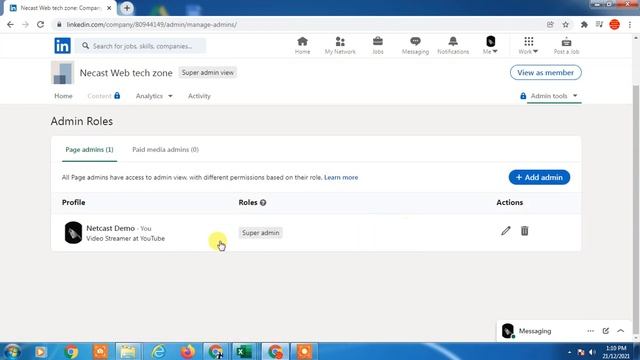Open the Messaging overlay avatar at bottom

[x=508, y=331]
